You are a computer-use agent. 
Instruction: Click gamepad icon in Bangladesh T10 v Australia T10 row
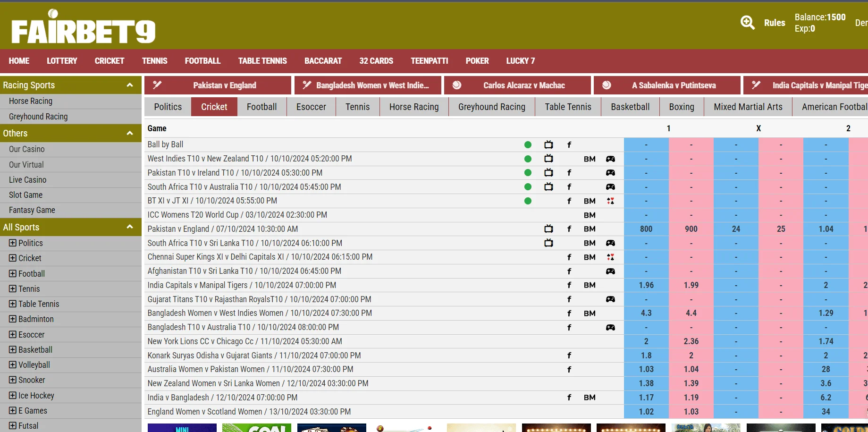pyautogui.click(x=610, y=328)
